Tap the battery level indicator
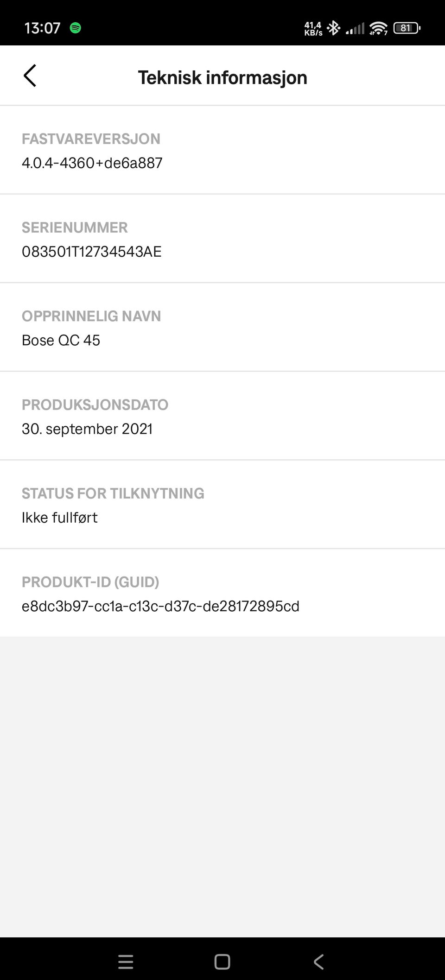Screen dimensions: 445x980 click(407, 28)
